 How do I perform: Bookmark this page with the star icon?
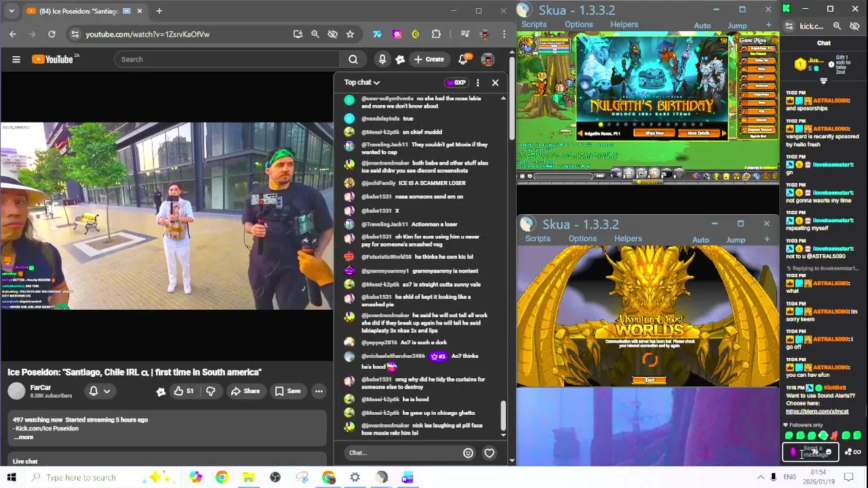coord(350,34)
